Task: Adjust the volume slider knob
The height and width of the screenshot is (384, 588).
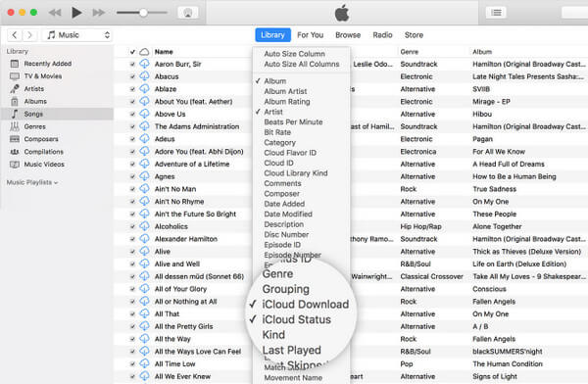Action: pos(143,13)
